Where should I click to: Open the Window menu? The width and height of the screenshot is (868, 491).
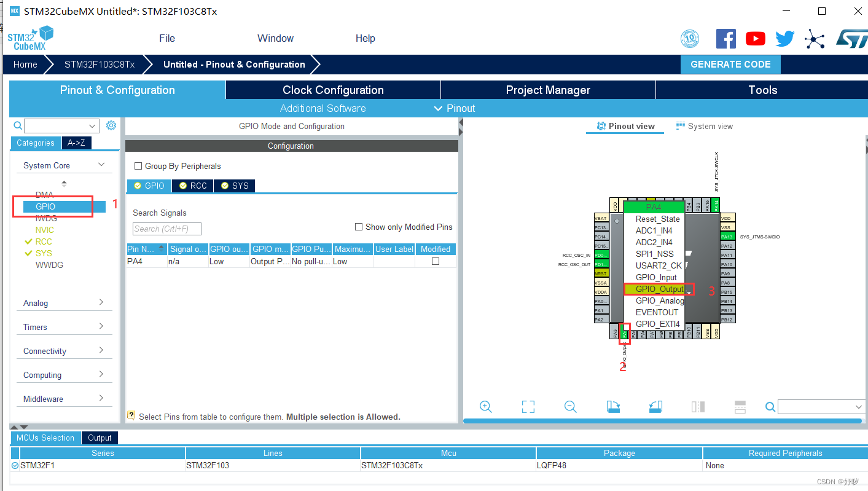pyautogui.click(x=275, y=38)
